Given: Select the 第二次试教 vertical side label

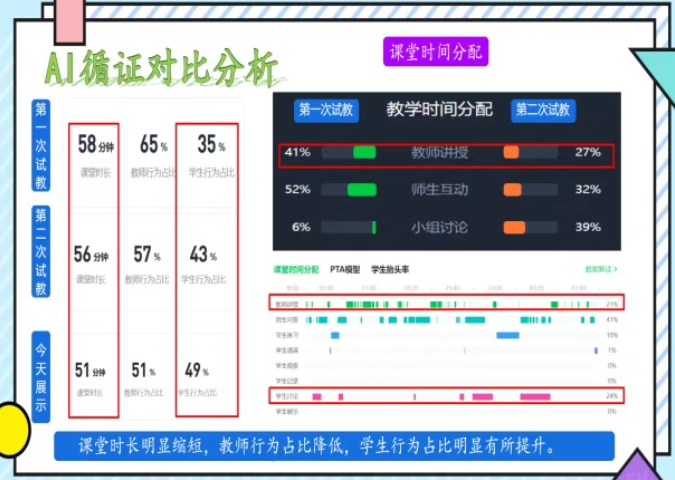Looking at the screenshot, I should click(x=41, y=253).
